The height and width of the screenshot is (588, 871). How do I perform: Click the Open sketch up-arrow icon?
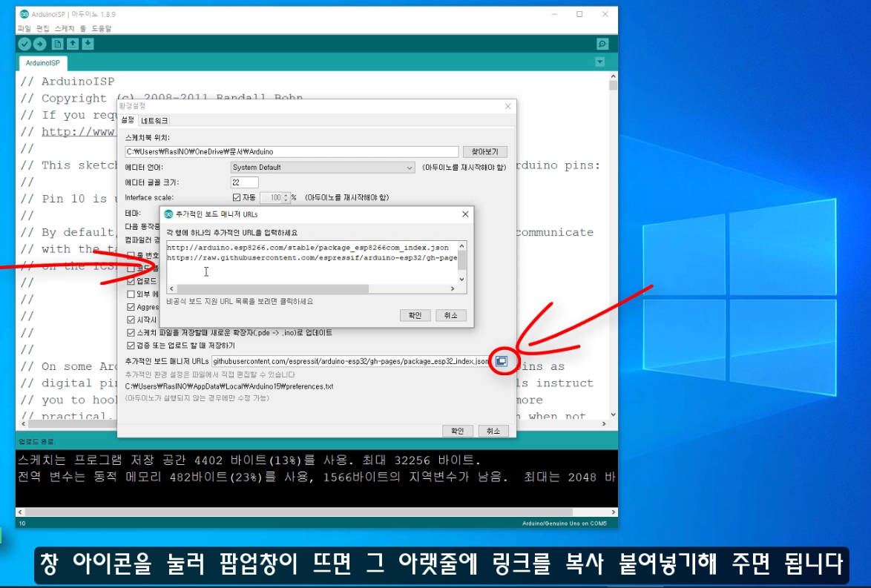(73, 44)
